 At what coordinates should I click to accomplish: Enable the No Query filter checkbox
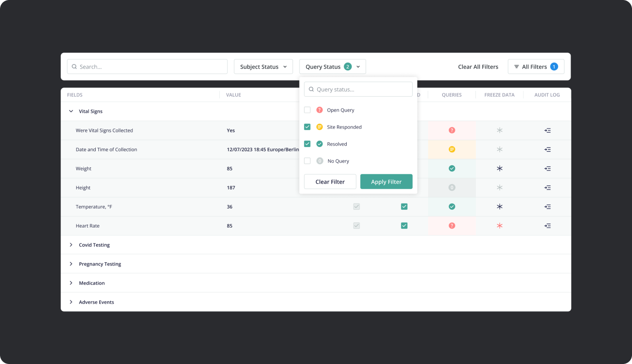point(307,161)
